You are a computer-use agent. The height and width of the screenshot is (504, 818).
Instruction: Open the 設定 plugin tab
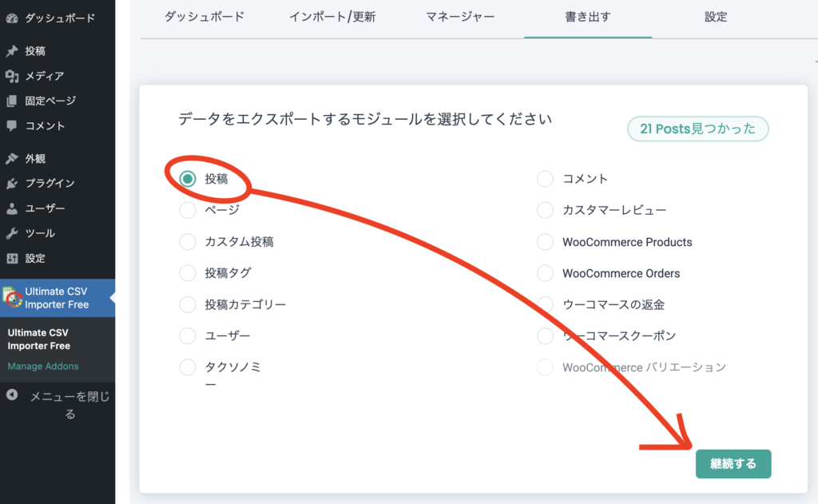pyautogui.click(x=716, y=17)
